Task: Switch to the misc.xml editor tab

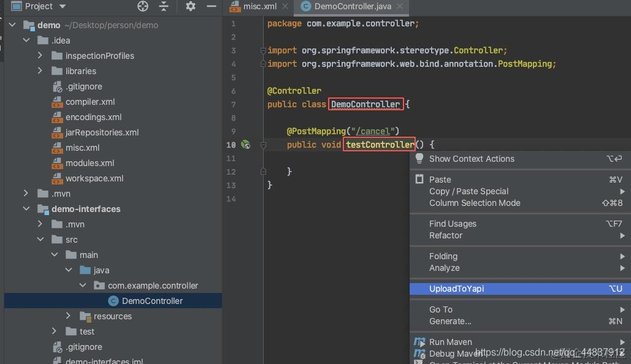Action: tap(259, 7)
